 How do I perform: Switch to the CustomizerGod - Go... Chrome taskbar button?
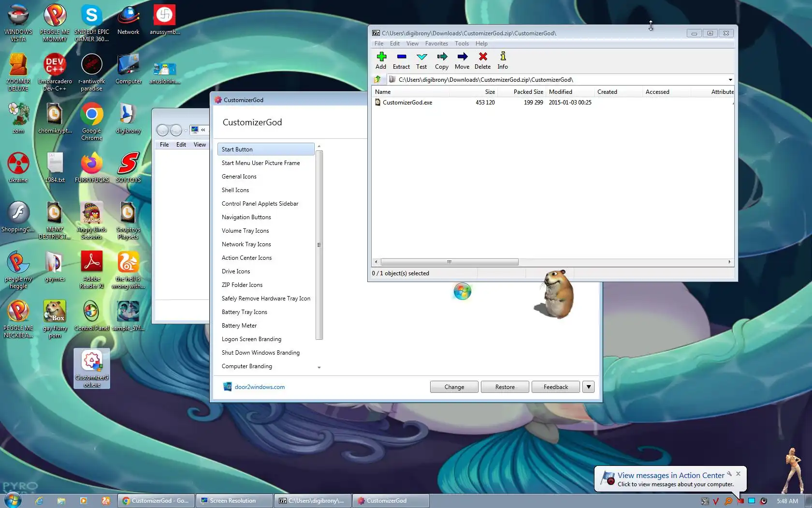pos(156,501)
